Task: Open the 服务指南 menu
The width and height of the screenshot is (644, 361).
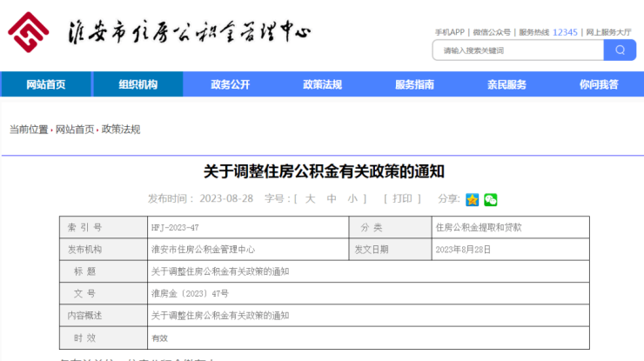Action: pyautogui.click(x=414, y=84)
